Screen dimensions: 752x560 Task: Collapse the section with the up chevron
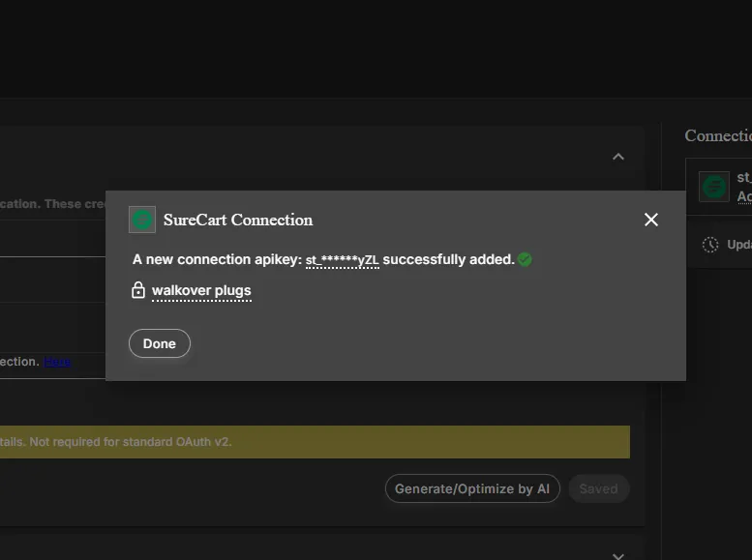click(x=618, y=157)
